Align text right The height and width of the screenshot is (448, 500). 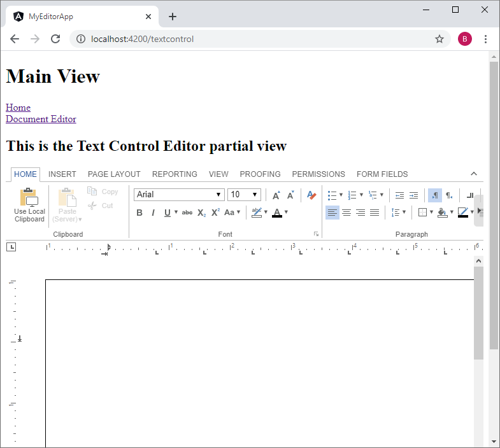(361, 213)
